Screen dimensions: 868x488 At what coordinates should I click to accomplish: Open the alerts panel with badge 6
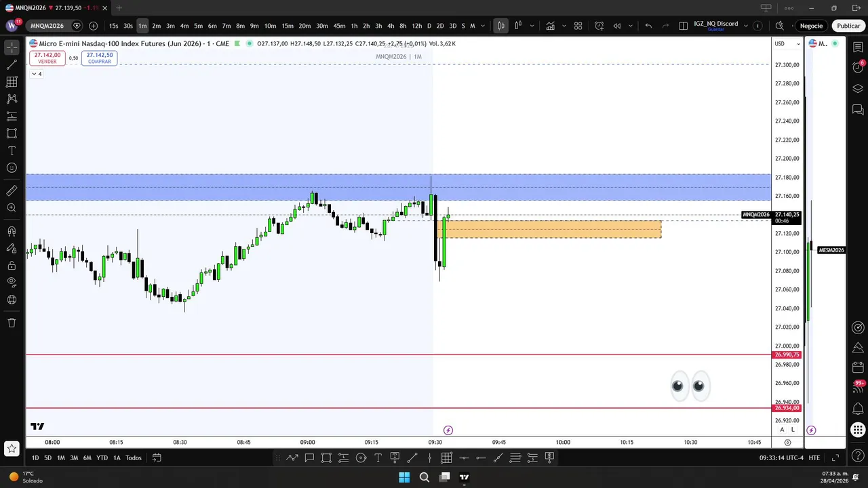pyautogui.click(x=858, y=66)
